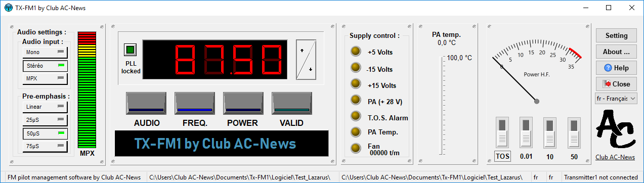Select the MPX audio input
The width and height of the screenshot is (644, 183).
click(45, 79)
